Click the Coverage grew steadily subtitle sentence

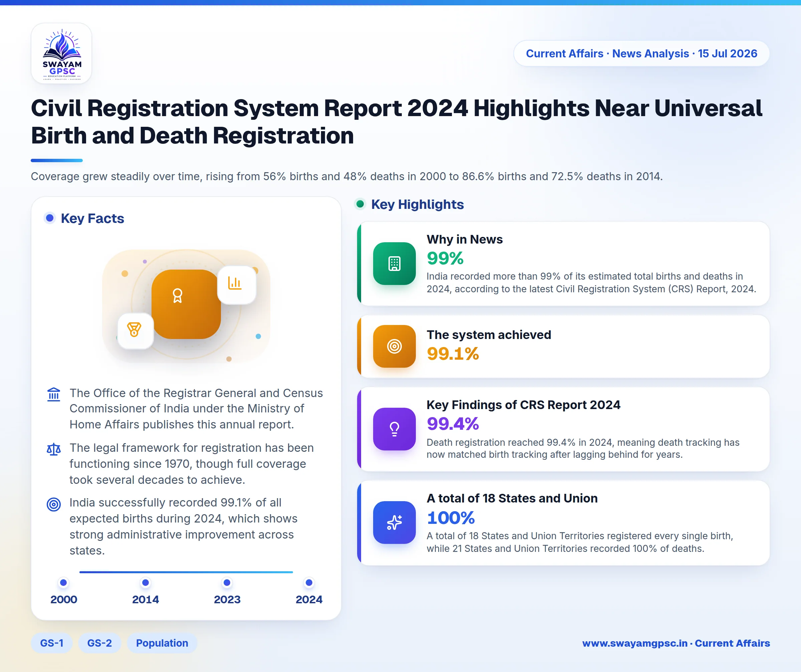[x=347, y=176]
